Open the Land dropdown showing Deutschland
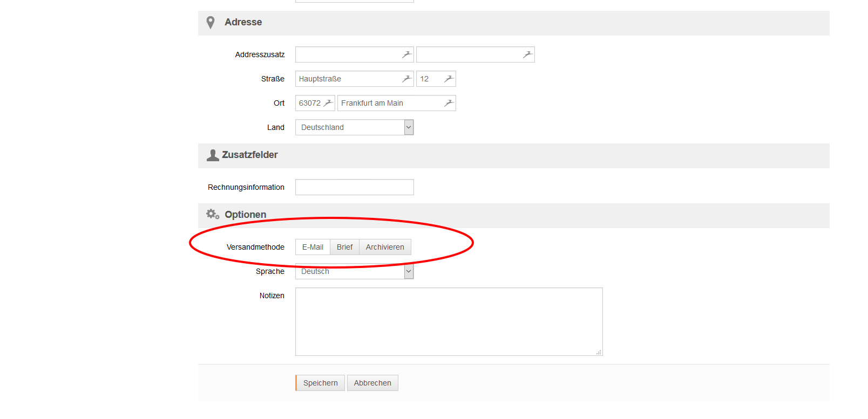 click(x=354, y=127)
